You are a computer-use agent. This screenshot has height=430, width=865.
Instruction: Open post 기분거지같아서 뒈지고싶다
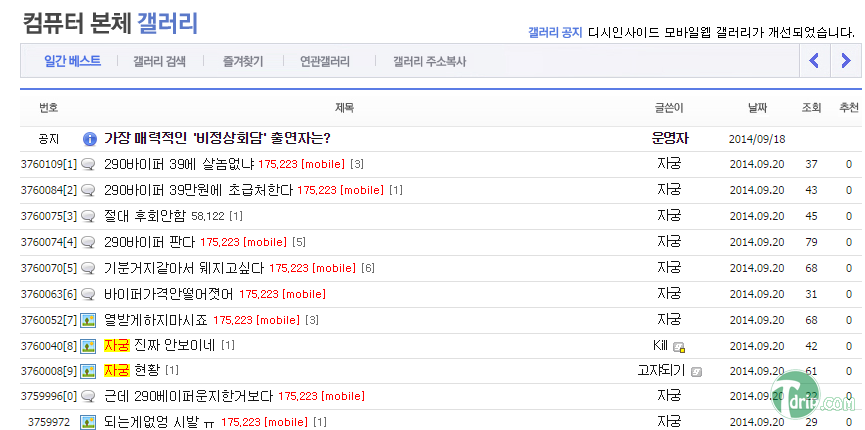coord(184,268)
